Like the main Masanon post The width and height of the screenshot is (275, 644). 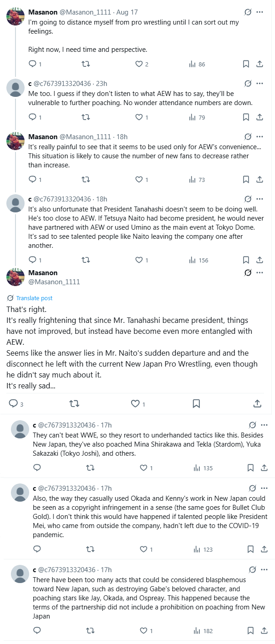pos(135,403)
